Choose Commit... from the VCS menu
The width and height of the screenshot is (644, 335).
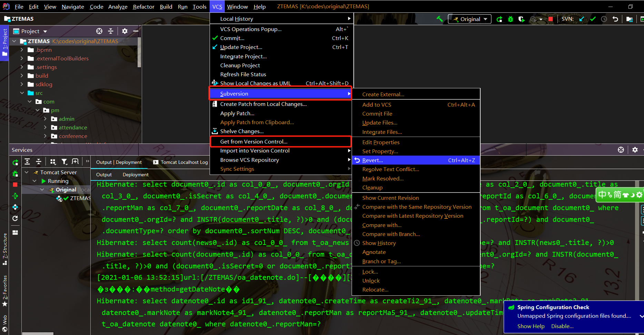click(281, 38)
